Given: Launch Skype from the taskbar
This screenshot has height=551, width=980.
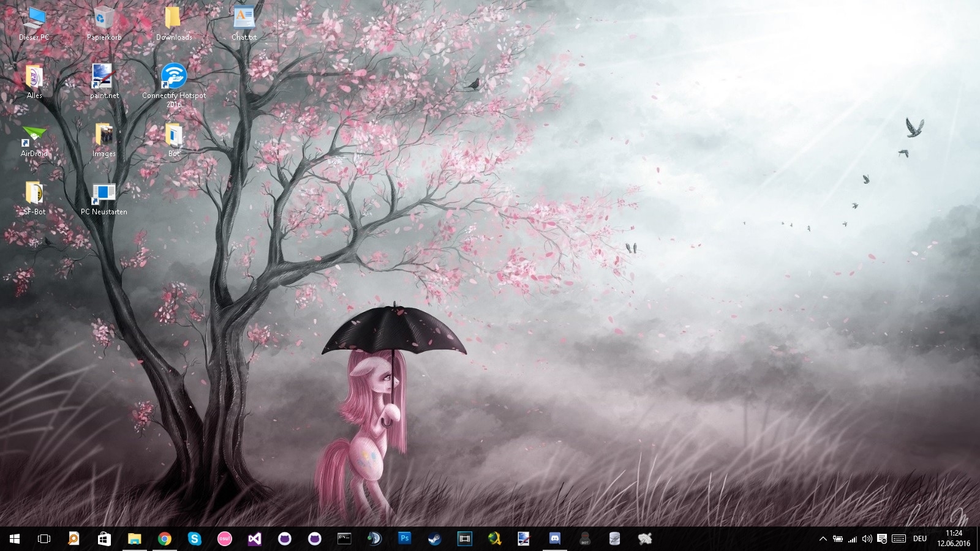Looking at the screenshot, I should pos(195,539).
